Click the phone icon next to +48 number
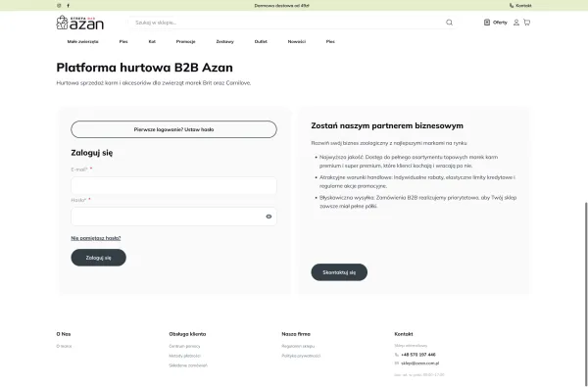This screenshot has width=588, height=387. [x=397, y=355]
